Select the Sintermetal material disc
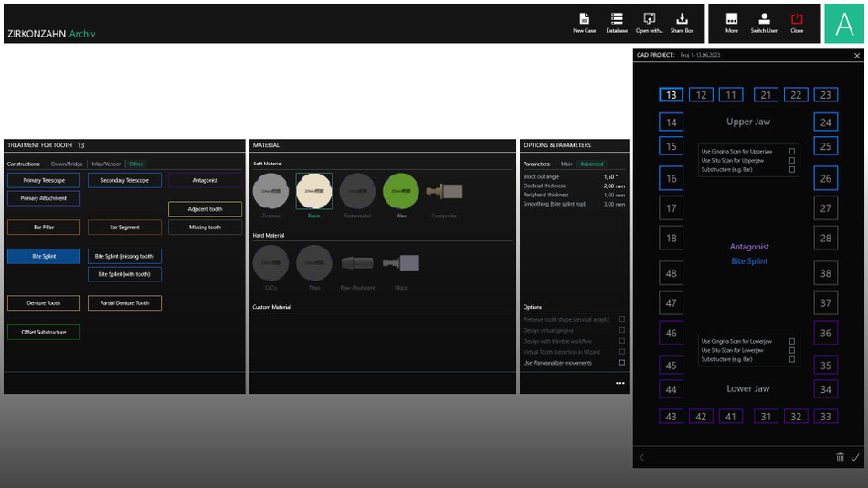Screen dimensions: 868x488 point(357,191)
